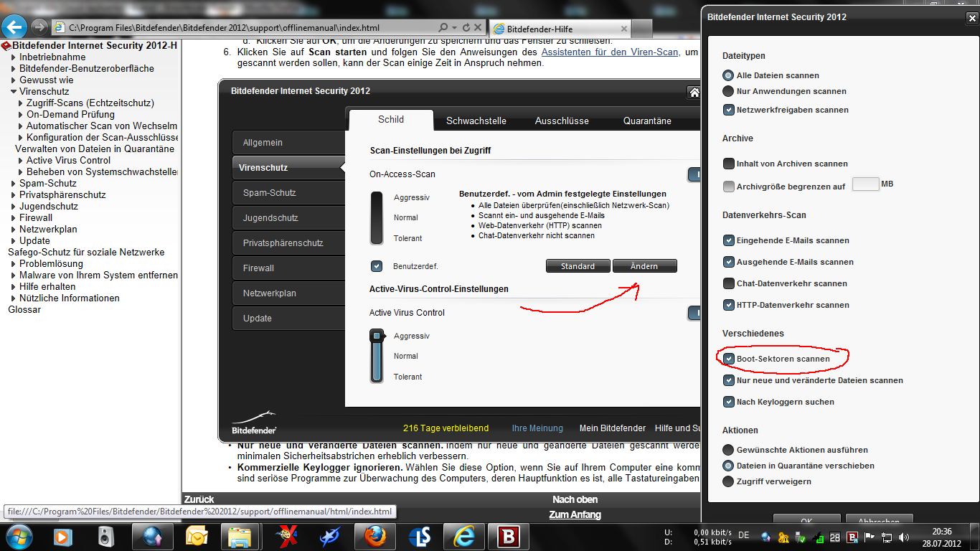Click the Ändern button
Image resolution: width=980 pixels, height=551 pixels.
tap(644, 266)
